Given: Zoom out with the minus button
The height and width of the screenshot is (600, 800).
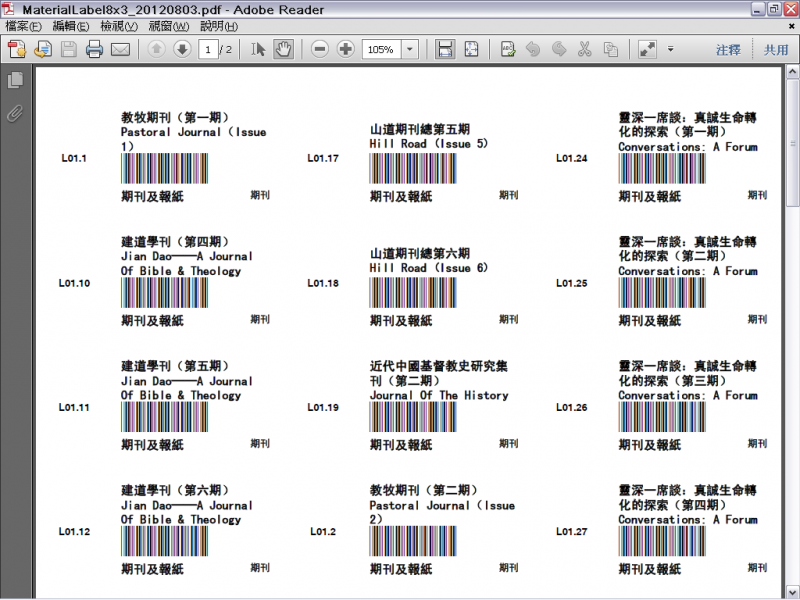Looking at the screenshot, I should (320, 49).
